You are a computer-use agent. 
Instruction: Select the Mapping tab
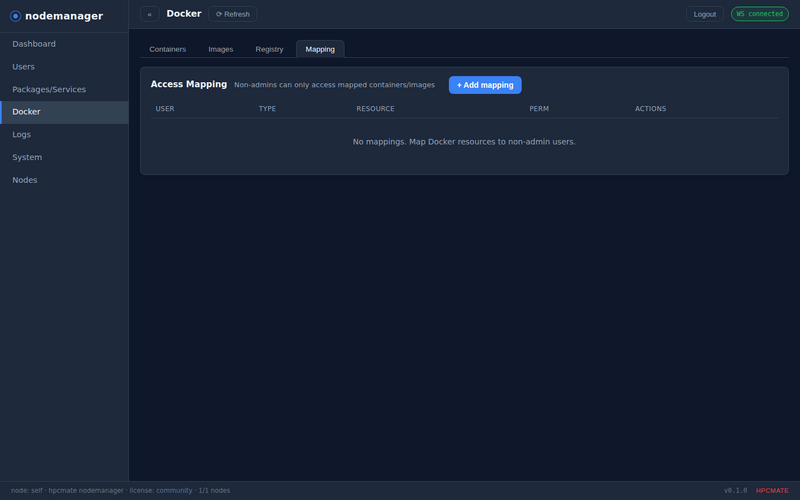click(320, 49)
